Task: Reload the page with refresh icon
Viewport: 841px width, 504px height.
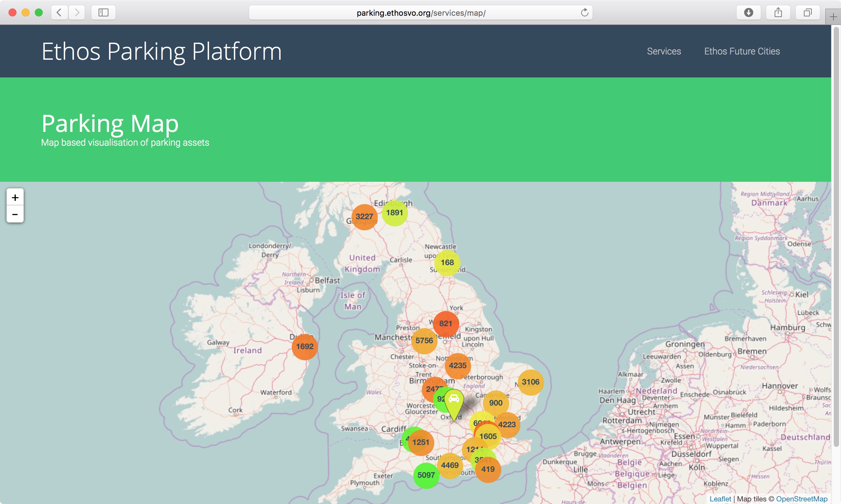Action: click(x=584, y=13)
